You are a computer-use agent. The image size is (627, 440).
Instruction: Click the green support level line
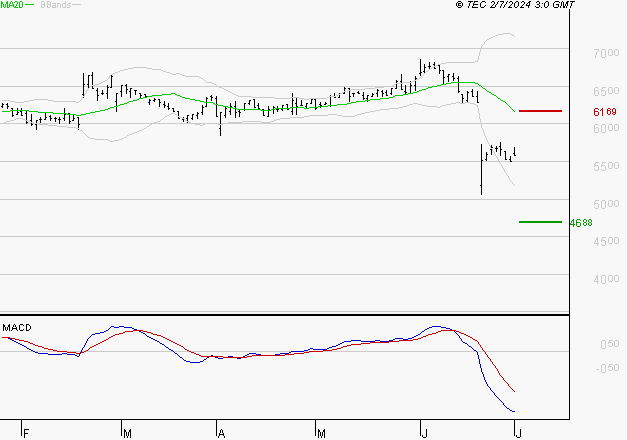pyautogui.click(x=540, y=222)
